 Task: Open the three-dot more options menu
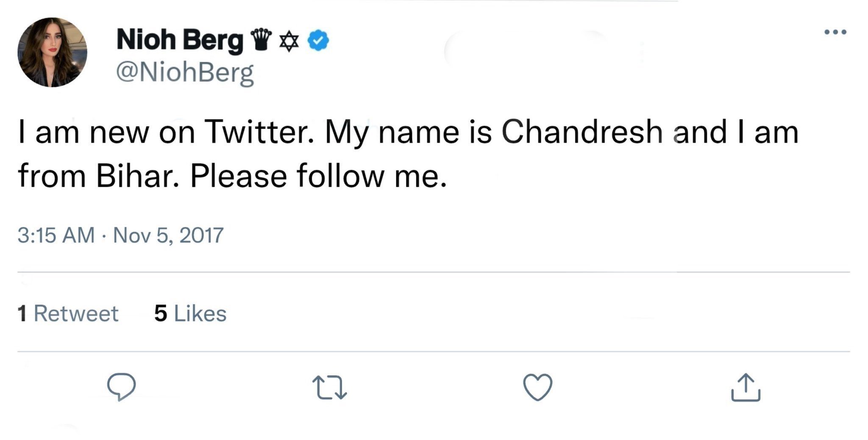point(835,32)
